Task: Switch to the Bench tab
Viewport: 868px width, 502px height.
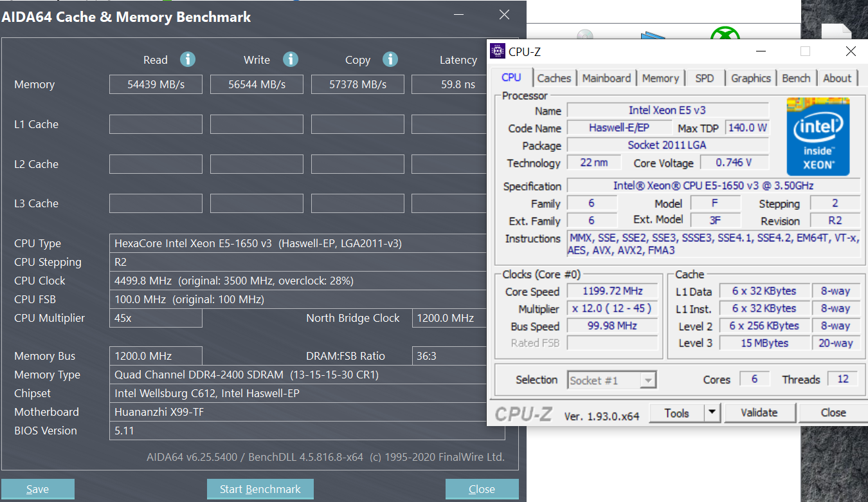Action: click(x=796, y=79)
